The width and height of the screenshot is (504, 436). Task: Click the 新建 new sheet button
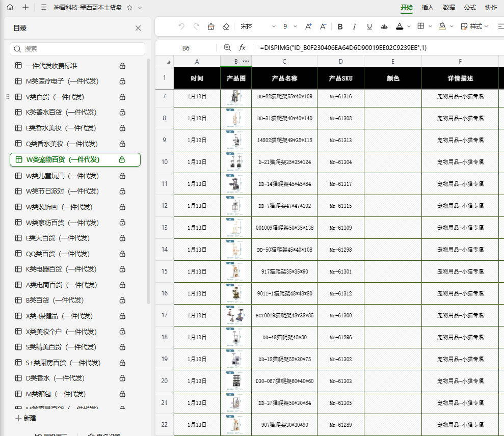pos(25,418)
